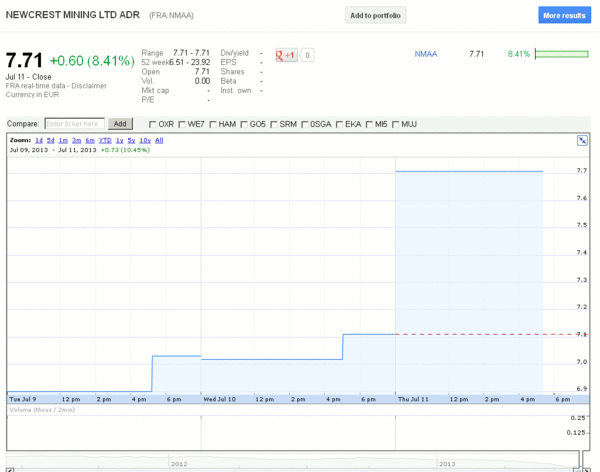600x472 pixels.
Task: Click the green 8.41% performance bar
Action: point(562,54)
